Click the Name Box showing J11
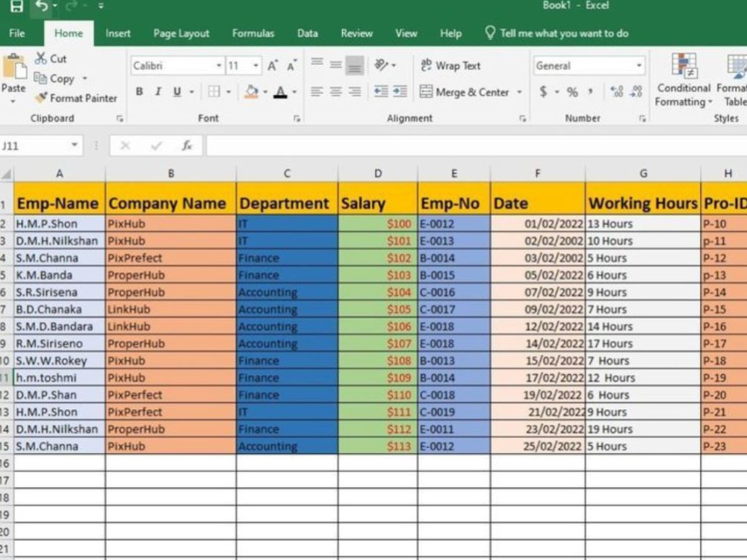The height and width of the screenshot is (560, 747). click(34, 146)
